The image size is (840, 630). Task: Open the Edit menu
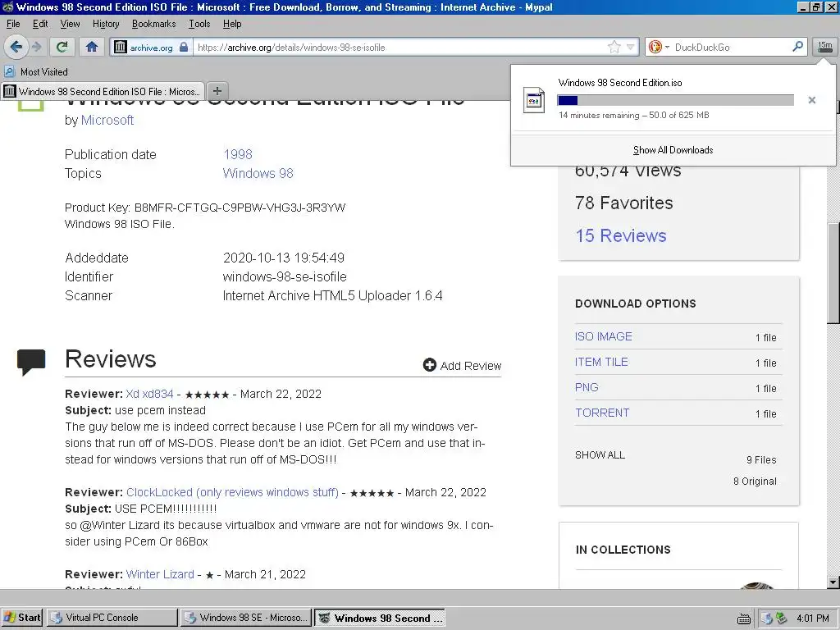pyautogui.click(x=40, y=24)
